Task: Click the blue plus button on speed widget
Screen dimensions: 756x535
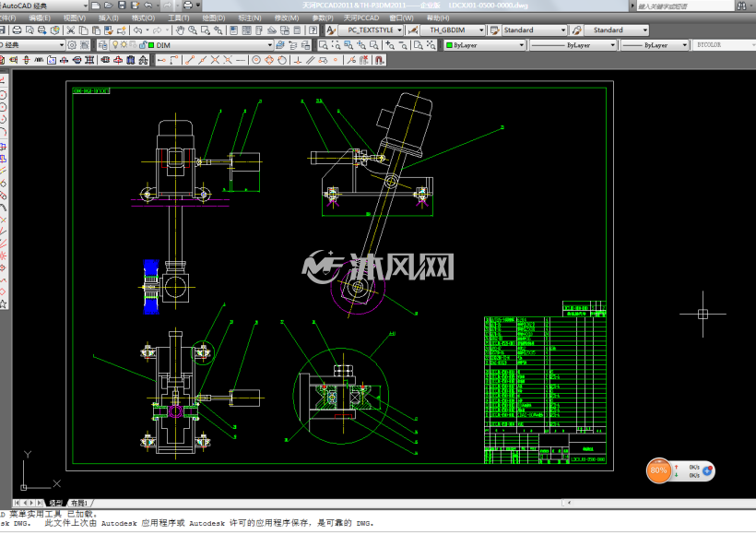Action: 707,470
